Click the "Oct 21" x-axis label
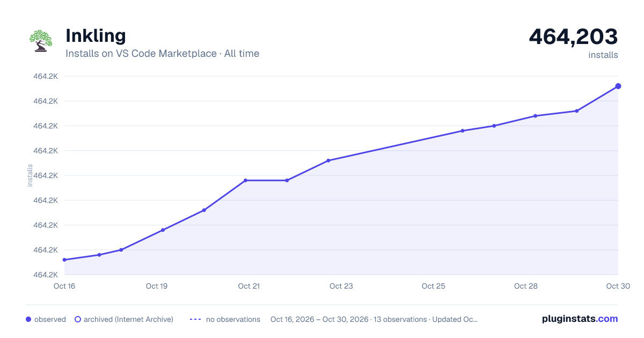This screenshot has width=644, height=338. tap(249, 286)
